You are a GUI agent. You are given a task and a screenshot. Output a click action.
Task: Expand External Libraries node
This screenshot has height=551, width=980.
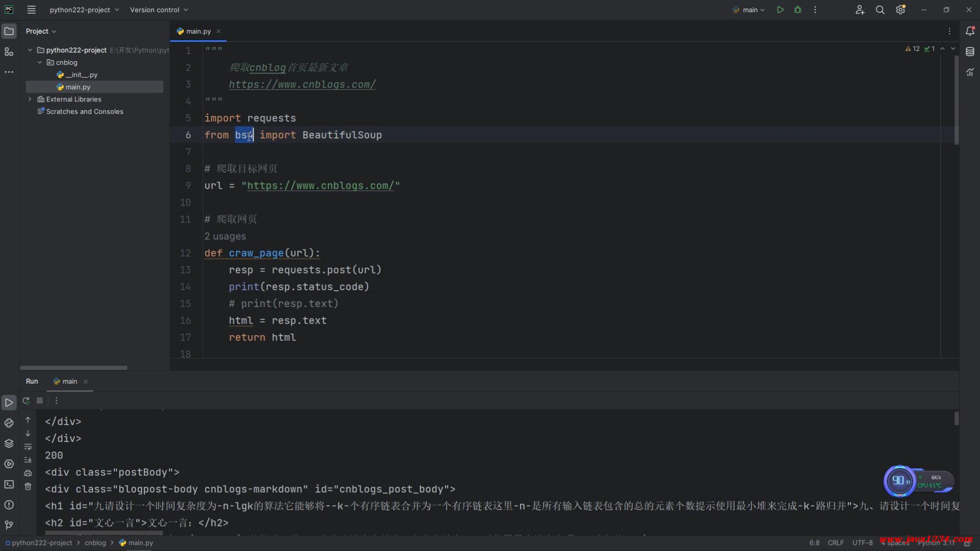point(30,99)
